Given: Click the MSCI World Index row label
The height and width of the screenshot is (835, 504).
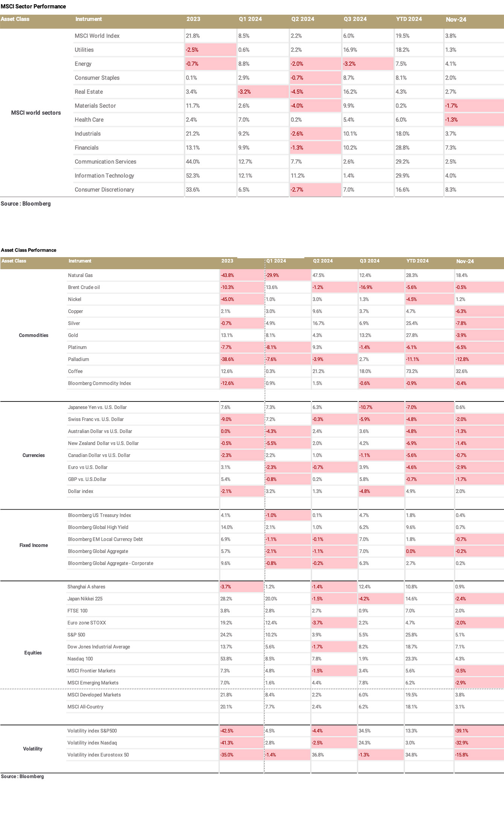Looking at the screenshot, I should (x=97, y=36).
